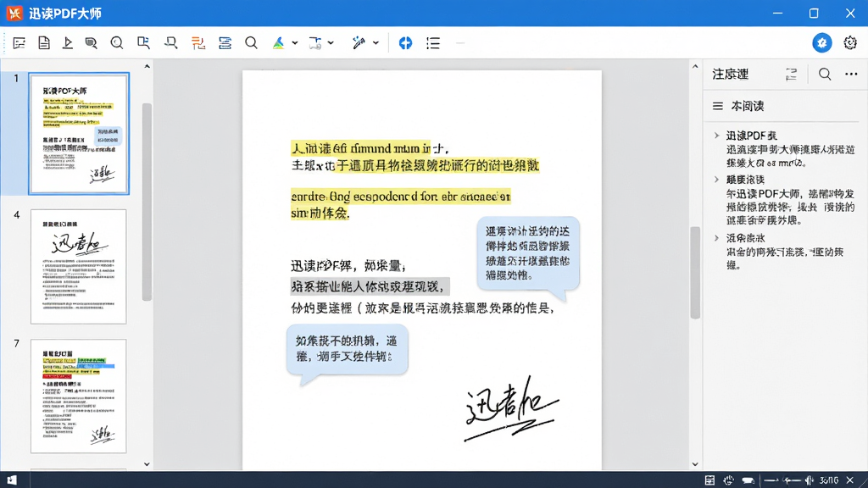The image size is (868, 488).
Task: Click the dark filled bubble magnifier icon
Action: [x=92, y=42]
